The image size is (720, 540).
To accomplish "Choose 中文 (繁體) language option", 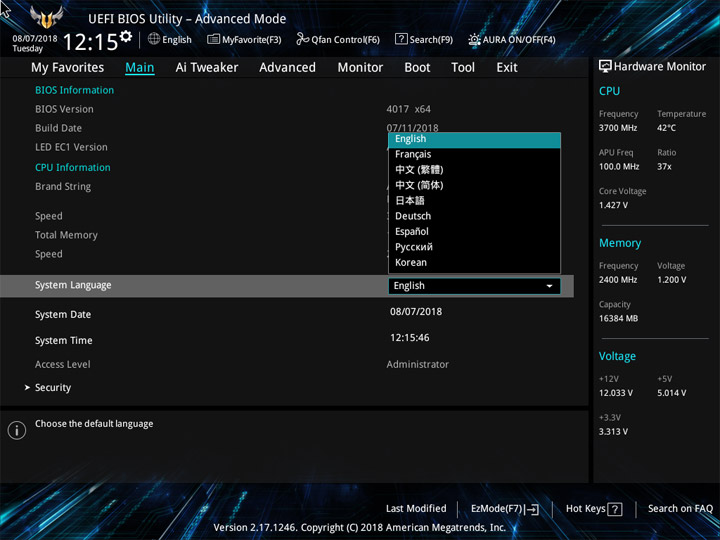I will [x=474, y=170].
